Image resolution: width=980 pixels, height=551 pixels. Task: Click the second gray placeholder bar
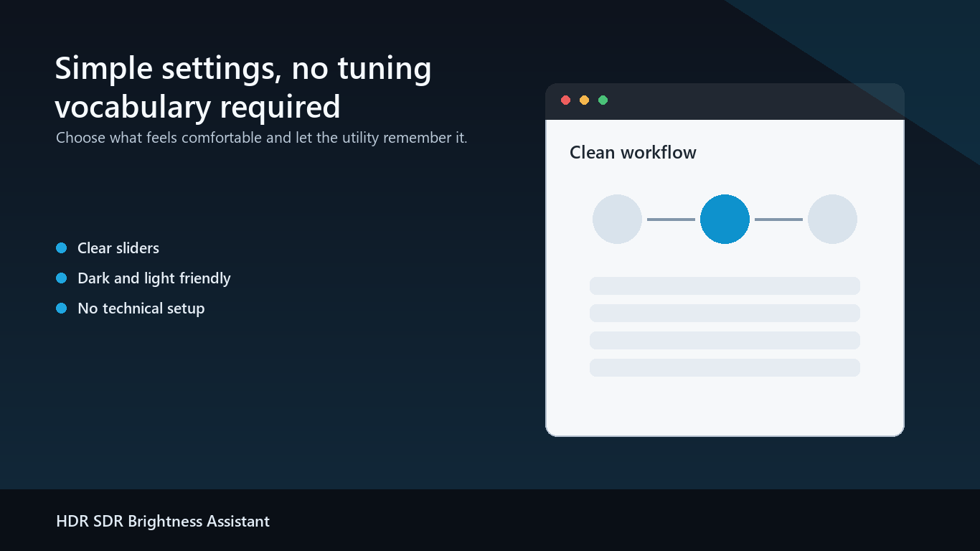[x=725, y=313]
